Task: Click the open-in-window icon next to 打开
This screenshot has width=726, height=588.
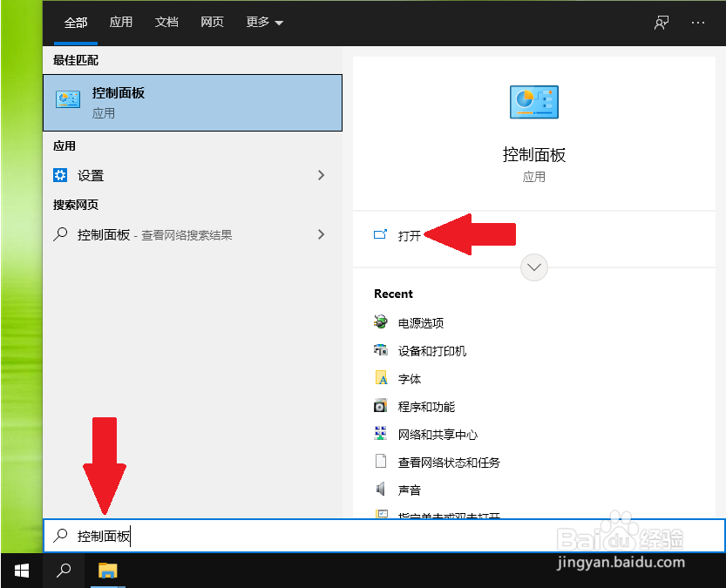Action: click(x=380, y=234)
